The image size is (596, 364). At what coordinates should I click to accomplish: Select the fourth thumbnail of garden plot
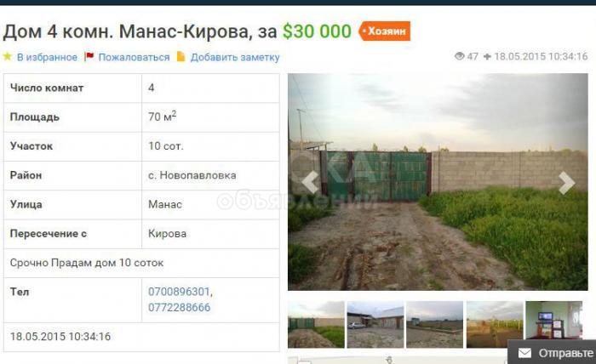point(495,325)
